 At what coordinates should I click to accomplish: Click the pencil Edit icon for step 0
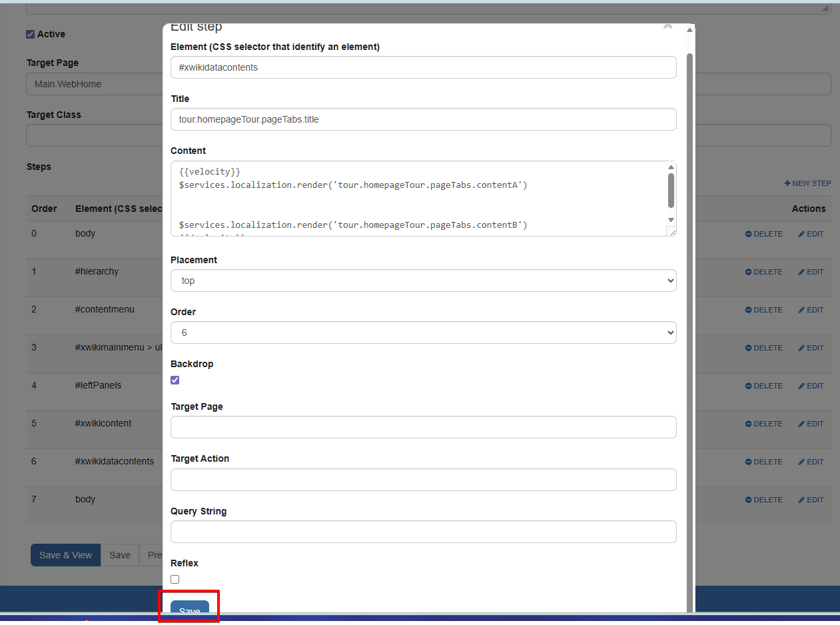[801, 234]
